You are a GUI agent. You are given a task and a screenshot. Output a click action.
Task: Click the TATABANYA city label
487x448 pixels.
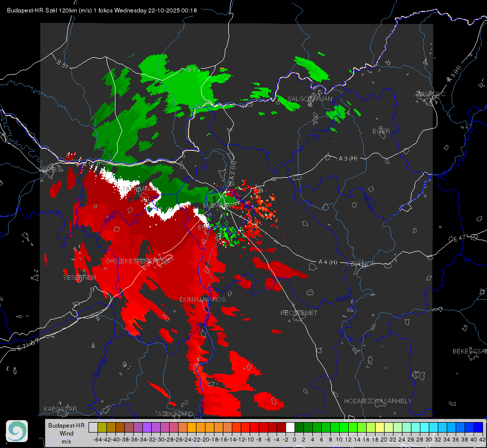tap(140, 189)
